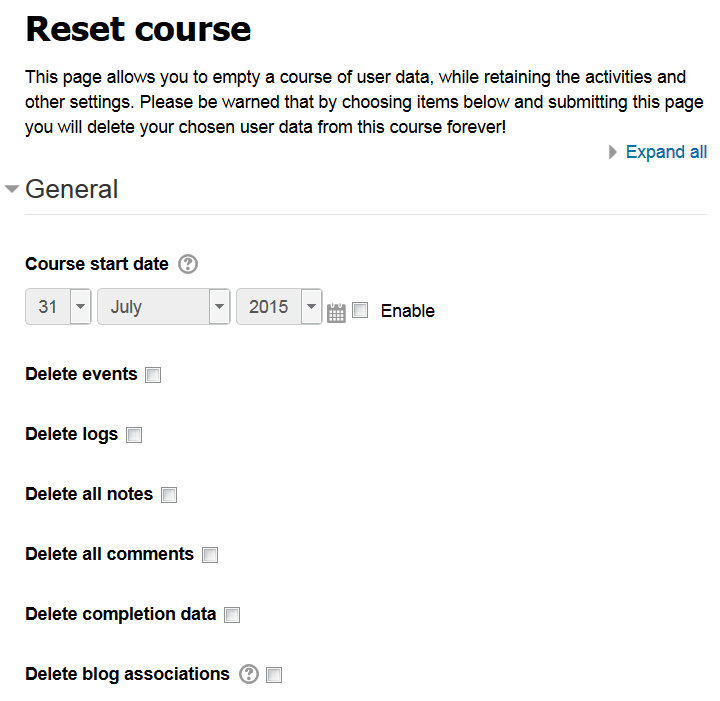Open help icon beside Delete blog associations
Viewport: 720px width, 701px height.
pos(249,674)
